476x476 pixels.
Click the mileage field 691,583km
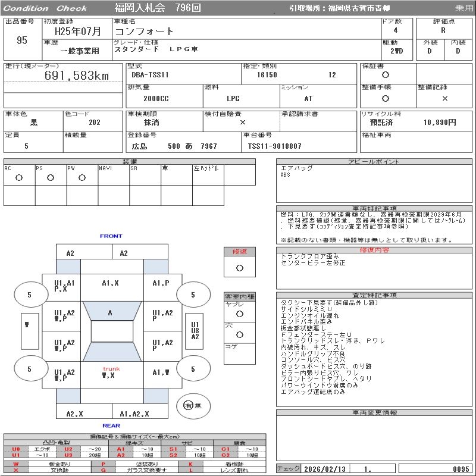tap(77, 76)
